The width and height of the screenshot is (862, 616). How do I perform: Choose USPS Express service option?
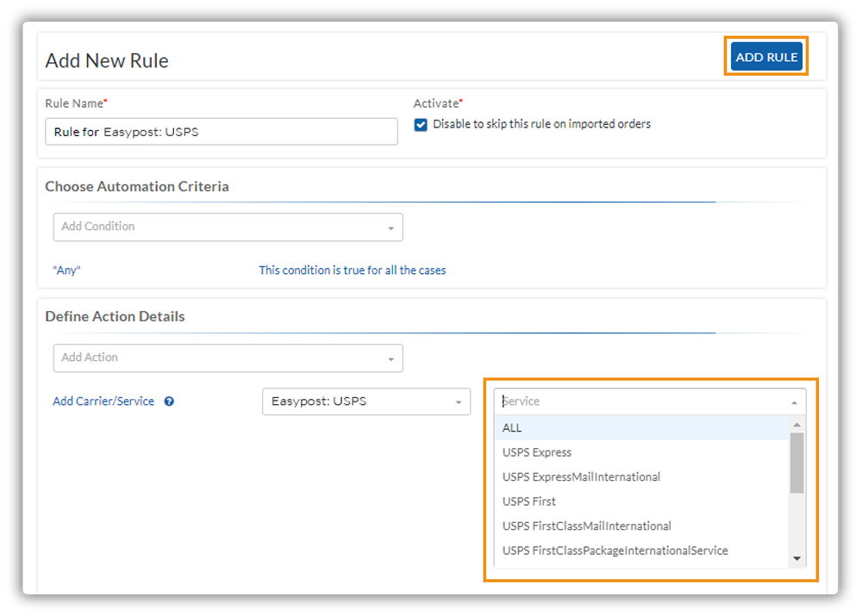pyautogui.click(x=641, y=452)
